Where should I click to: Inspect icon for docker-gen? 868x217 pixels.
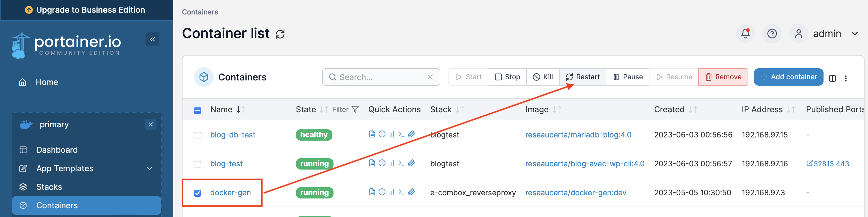(382, 192)
